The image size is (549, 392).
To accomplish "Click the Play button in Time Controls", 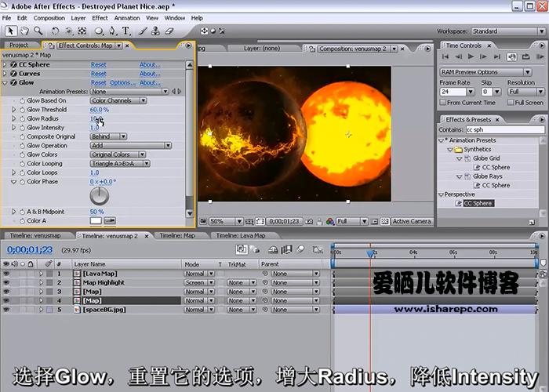I will point(471,56).
